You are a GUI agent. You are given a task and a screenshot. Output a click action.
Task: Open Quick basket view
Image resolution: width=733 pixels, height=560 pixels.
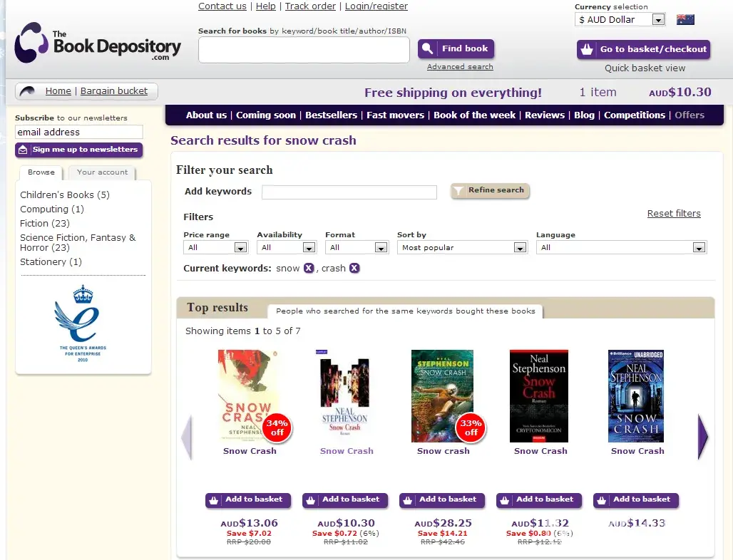(645, 68)
